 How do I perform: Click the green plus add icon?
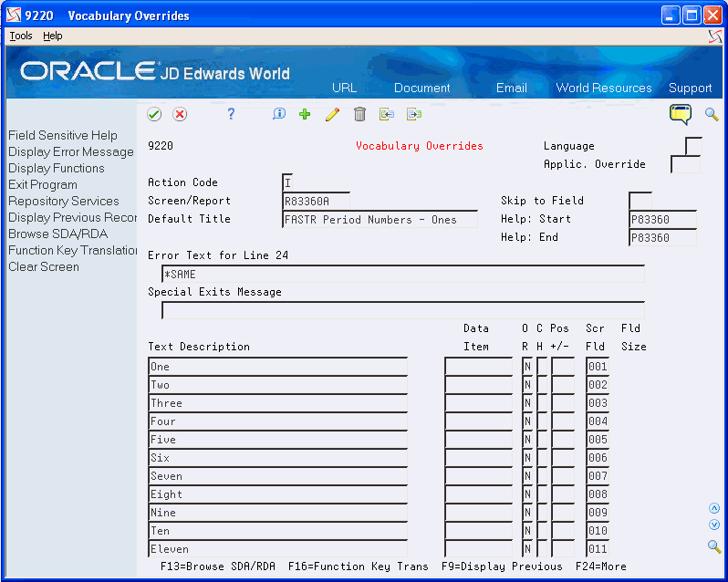point(305,114)
